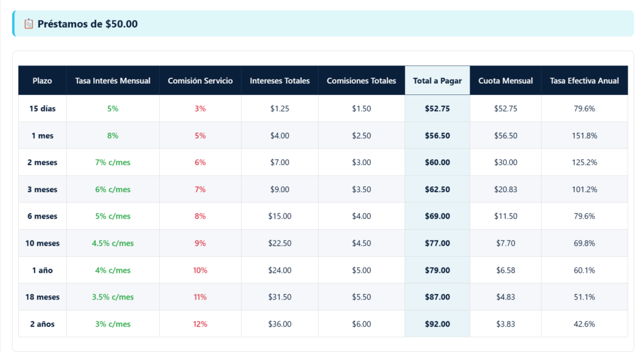Select the Tasa Interés Mensual header
The height and width of the screenshot is (352, 644).
[x=113, y=81]
